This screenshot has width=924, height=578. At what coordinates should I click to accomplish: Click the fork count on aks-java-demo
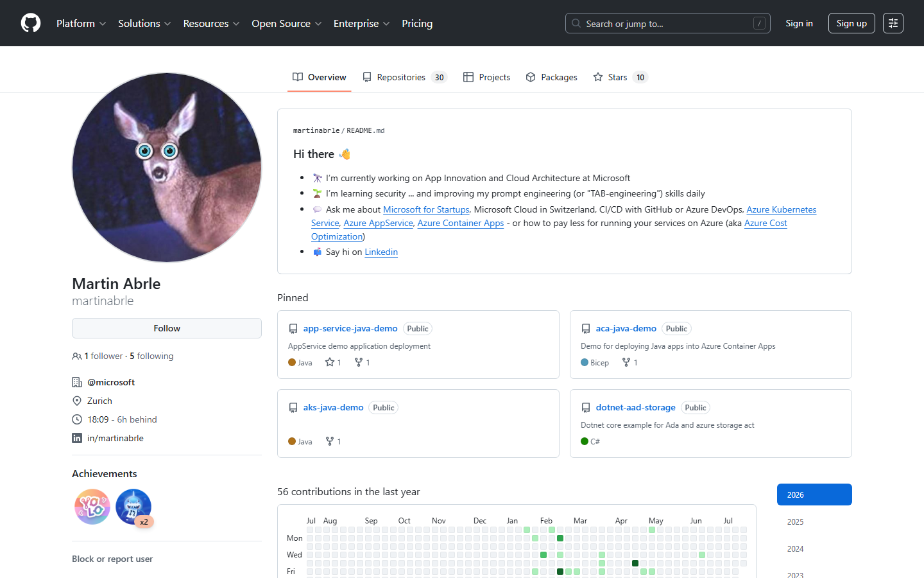click(x=333, y=441)
